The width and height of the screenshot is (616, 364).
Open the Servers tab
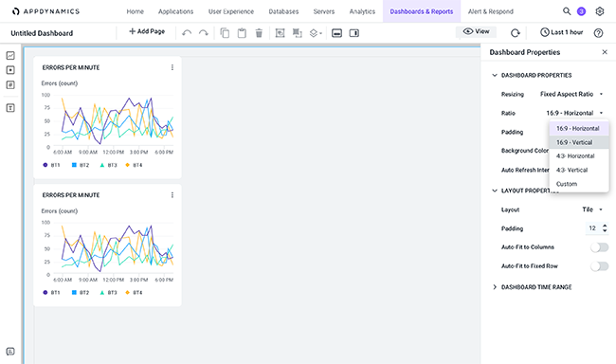(324, 11)
